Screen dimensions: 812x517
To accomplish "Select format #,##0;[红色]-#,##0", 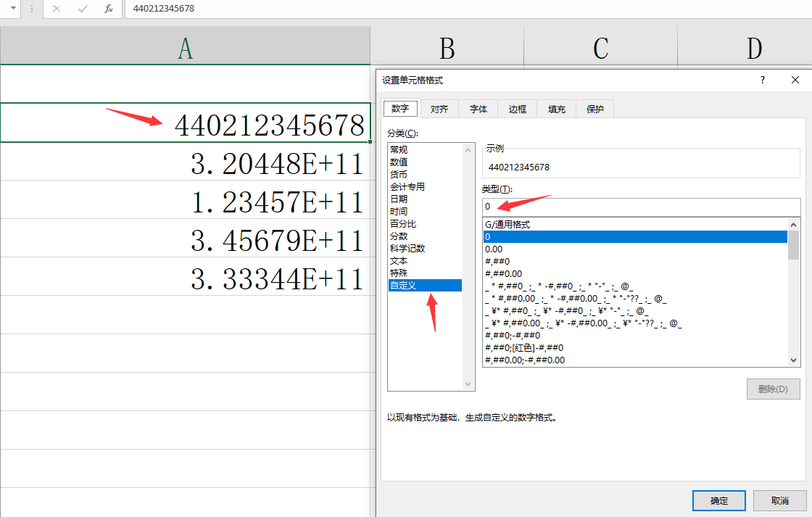I will 635,347.
